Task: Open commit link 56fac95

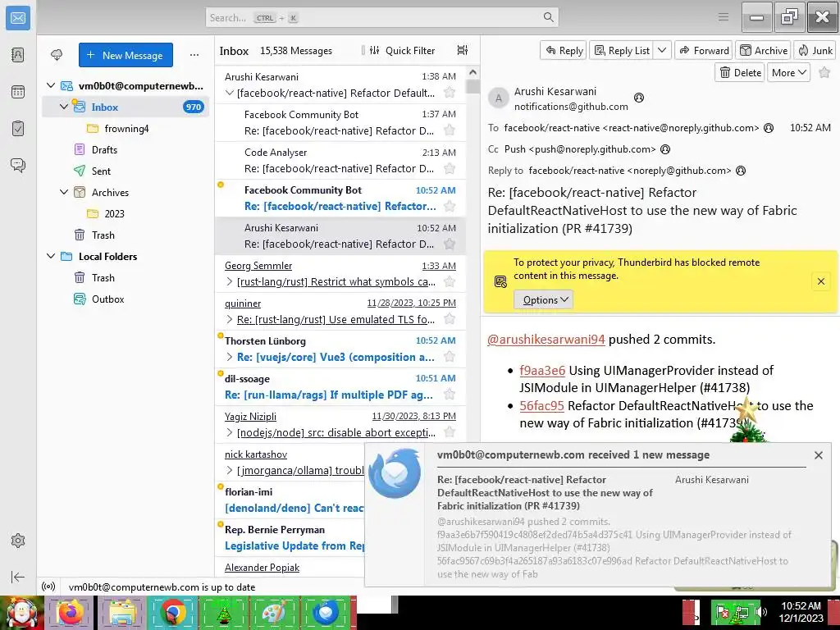Action: 541,405
